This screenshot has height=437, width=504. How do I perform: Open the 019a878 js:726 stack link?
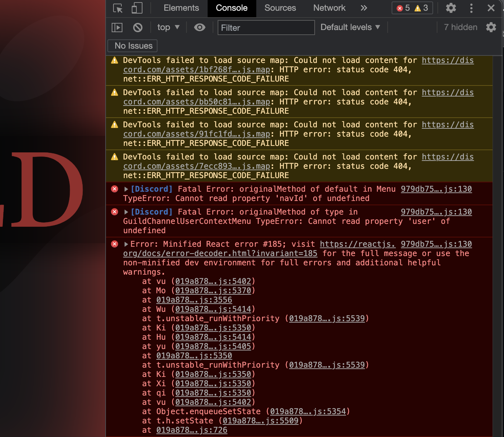(x=192, y=430)
